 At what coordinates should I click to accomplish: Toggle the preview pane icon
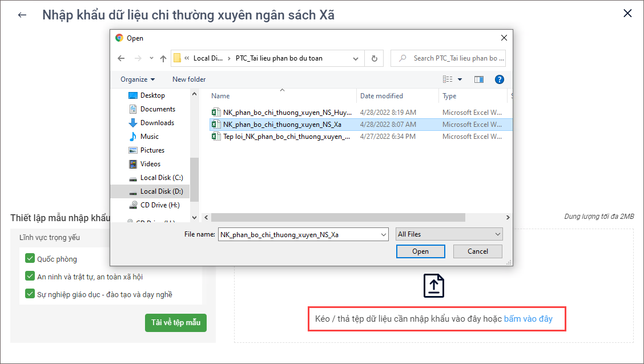coord(478,79)
